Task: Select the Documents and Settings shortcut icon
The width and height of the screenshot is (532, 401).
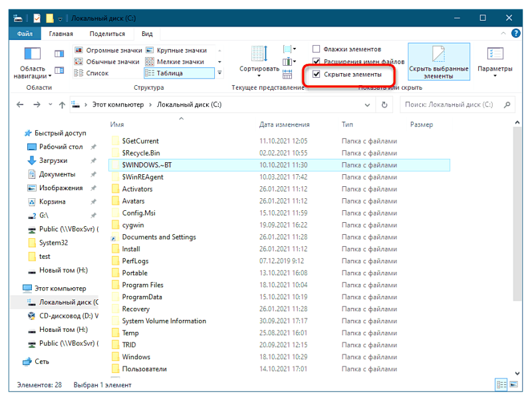Action: (115, 237)
